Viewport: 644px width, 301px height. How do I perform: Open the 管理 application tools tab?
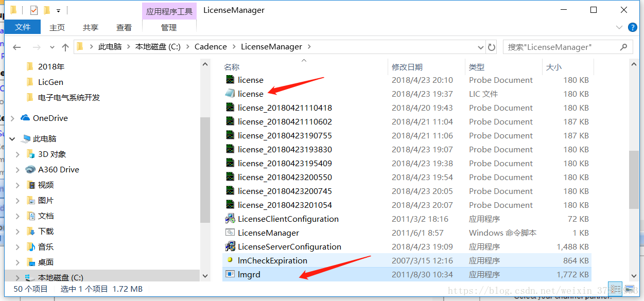click(169, 27)
